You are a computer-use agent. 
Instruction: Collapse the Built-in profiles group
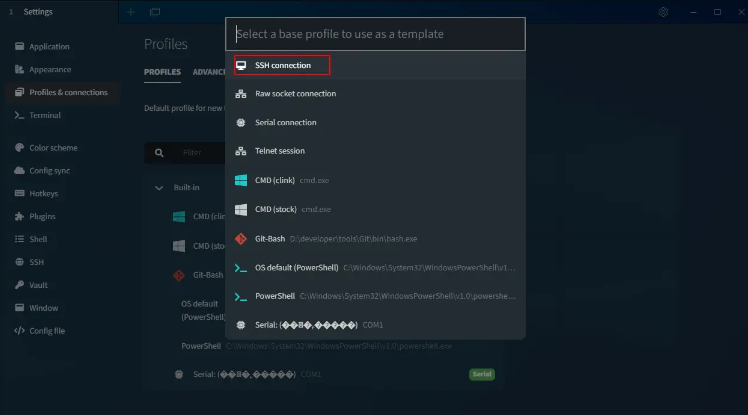pos(159,188)
